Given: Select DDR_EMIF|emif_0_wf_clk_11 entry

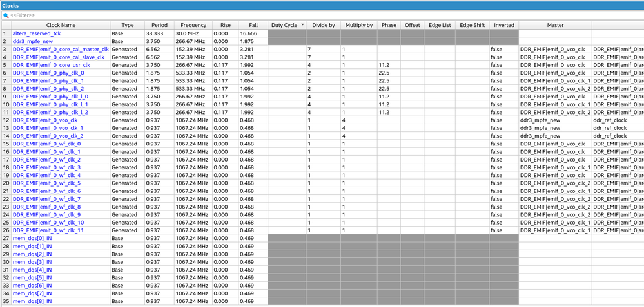Looking at the screenshot, I should point(48,230).
